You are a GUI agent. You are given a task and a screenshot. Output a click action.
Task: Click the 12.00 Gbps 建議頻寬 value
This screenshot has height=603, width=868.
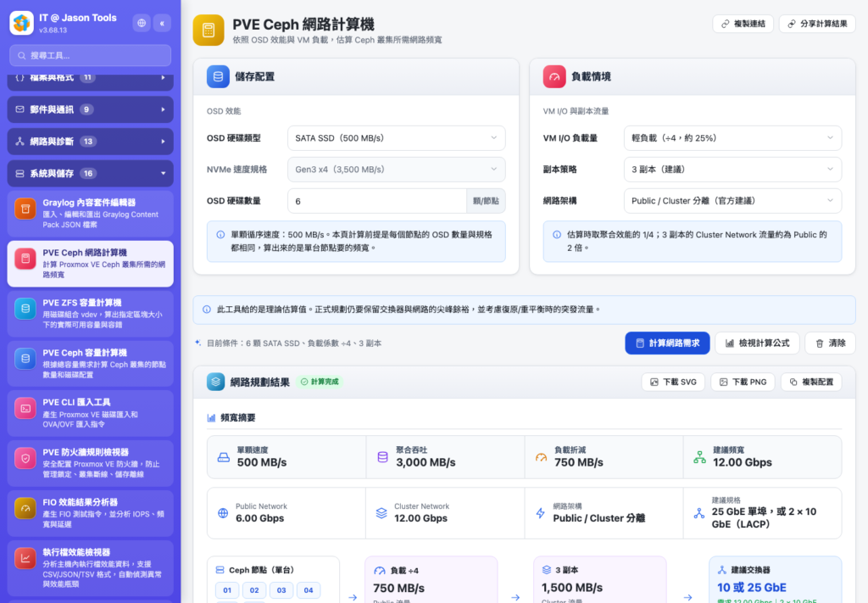(x=743, y=463)
